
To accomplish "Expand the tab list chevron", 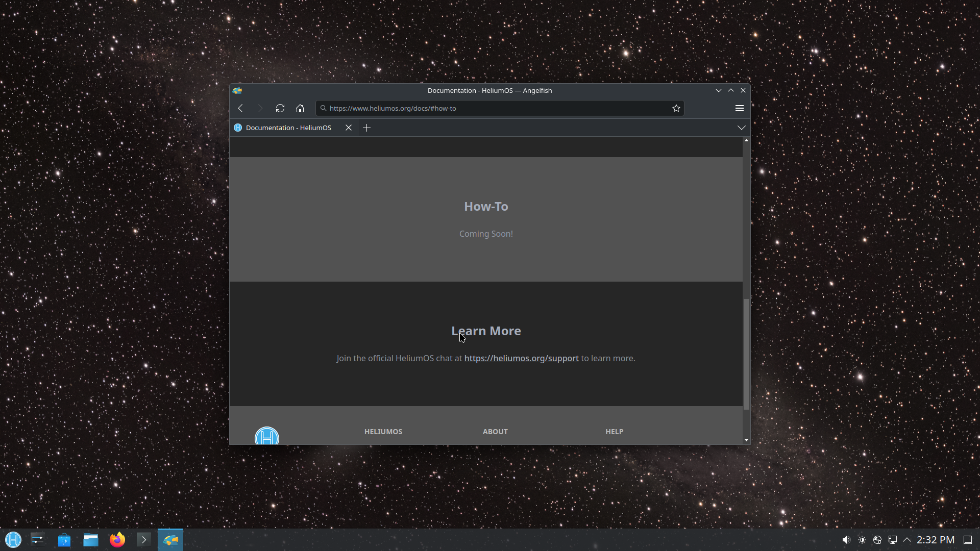I will [x=742, y=128].
